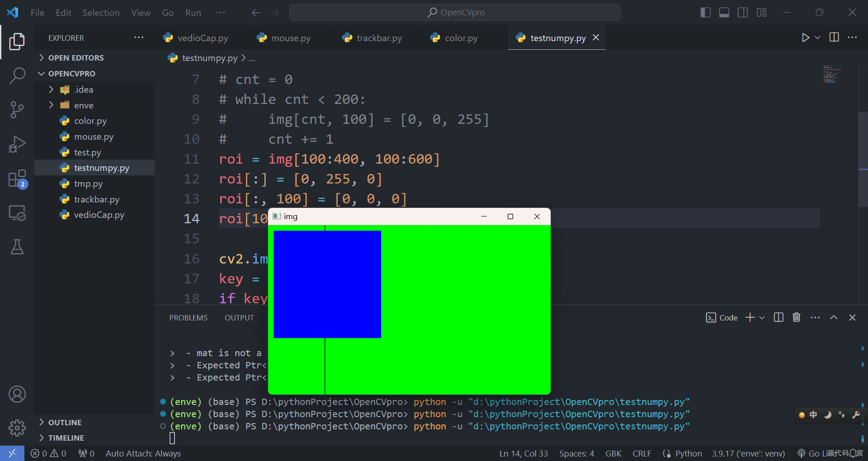Open the Selection menu
Image resolution: width=868 pixels, height=461 pixels.
tap(101, 13)
